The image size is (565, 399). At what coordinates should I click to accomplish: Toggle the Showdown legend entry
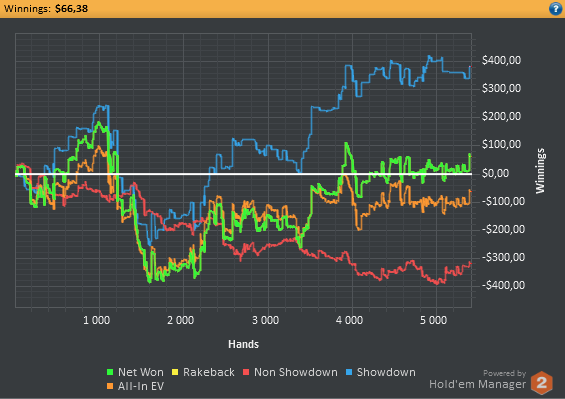[381, 372]
